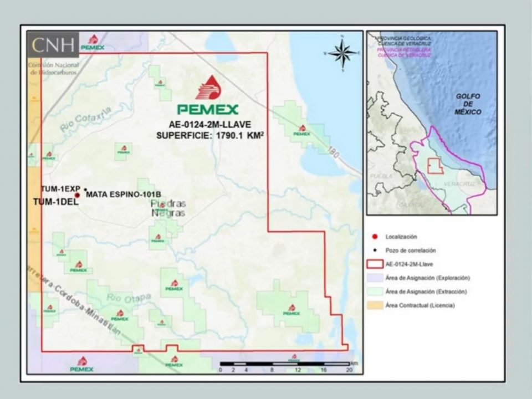Click the 'Pozo de correlación' legend text
Viewport: 532px width, 399px height.
tap(411, 250)
